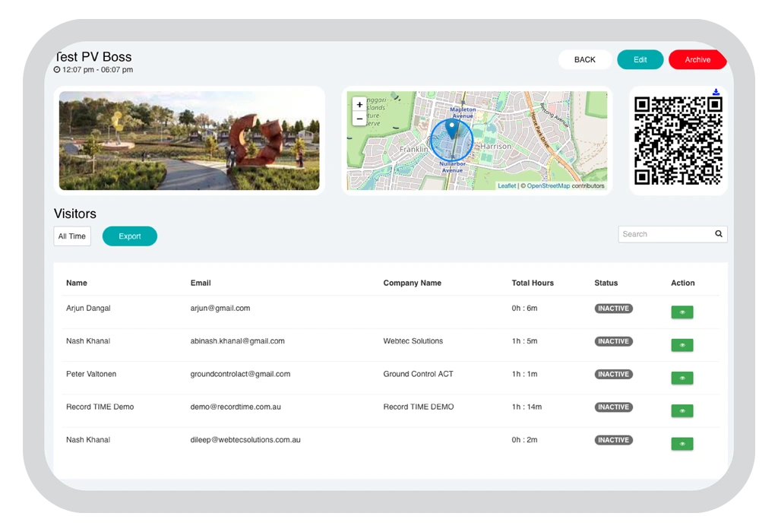View details for abinash.khanal@gmail.com visitor
Image resolution: width=778 pixels, height=532 pixels.
click(682, 345)
